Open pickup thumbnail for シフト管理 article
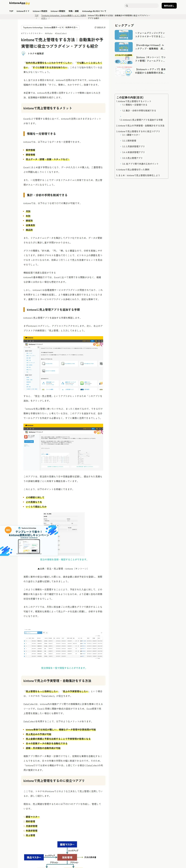Image resolution: width=186 pixels, height=868 pixels. click(x=124, y=59)
